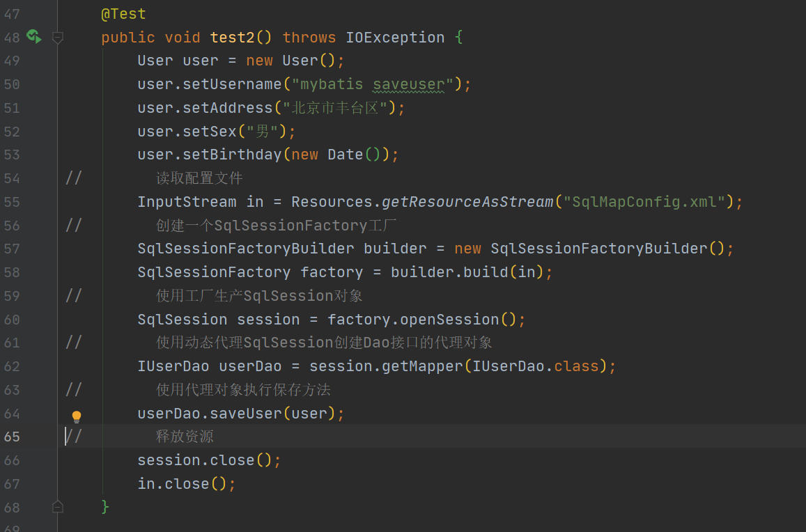This screenshot has width=806, height=532.
Task: Click IOException in the throws clause
Action: tap(395, 38)
